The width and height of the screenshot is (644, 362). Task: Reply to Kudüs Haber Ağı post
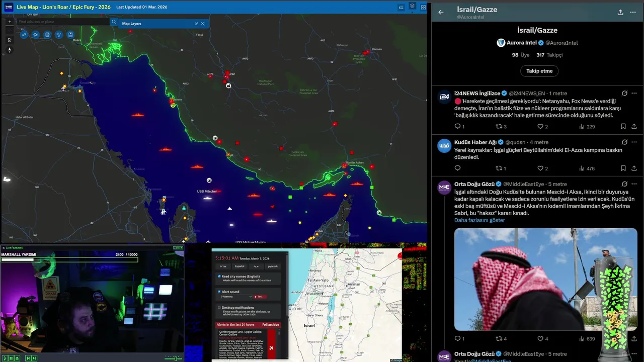click(457, 168)
